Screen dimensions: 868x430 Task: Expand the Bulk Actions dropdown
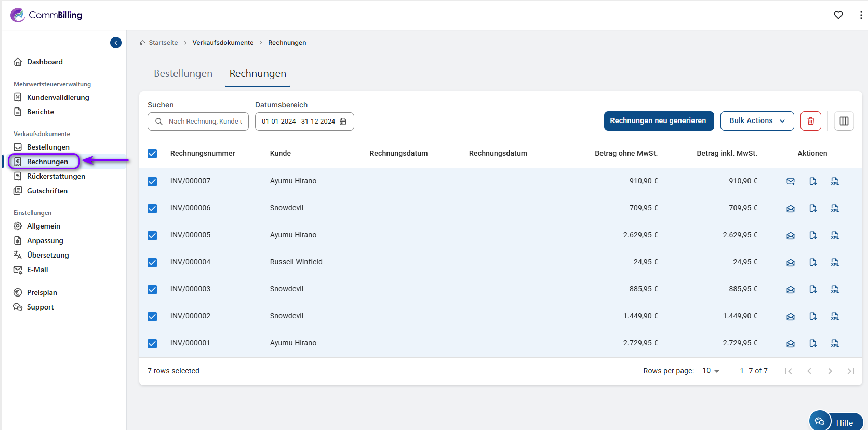click(x=756, y=121)
